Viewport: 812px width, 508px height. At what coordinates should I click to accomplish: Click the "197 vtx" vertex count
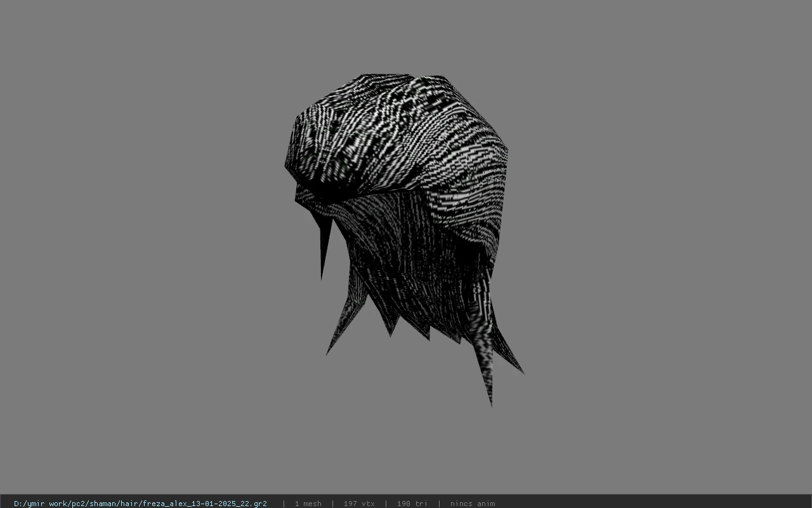pyautogui.click(x=359, y=504)
